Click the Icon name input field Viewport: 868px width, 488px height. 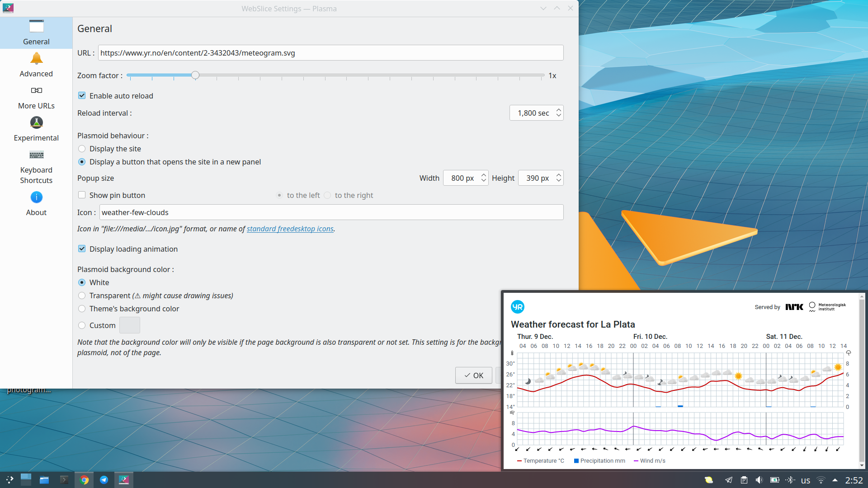(x=331, y=212)
